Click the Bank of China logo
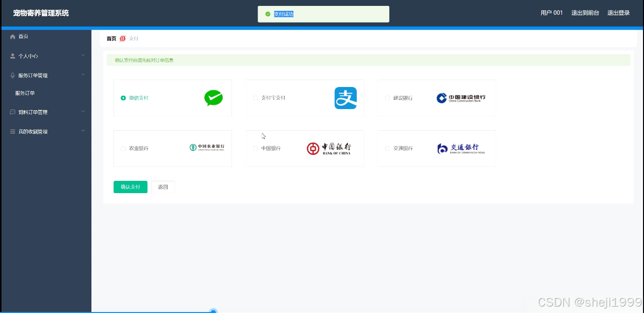Viewport: 644px width, 313px height. pos(329,148)
